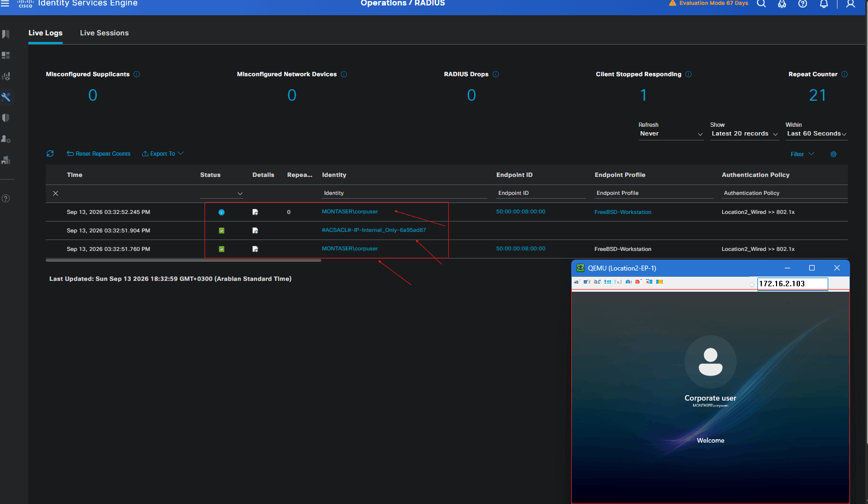Image resolution: width=868 pixels, height=504 pixels.
Task: Click the endpoint ID link in 03:32:51.760 PM row
Action: tap(521, 249)
